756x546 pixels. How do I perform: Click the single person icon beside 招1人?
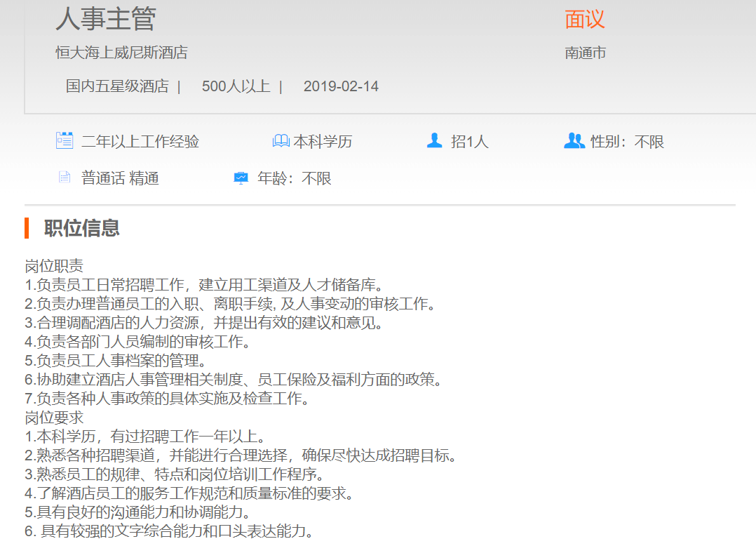point(434,141)
